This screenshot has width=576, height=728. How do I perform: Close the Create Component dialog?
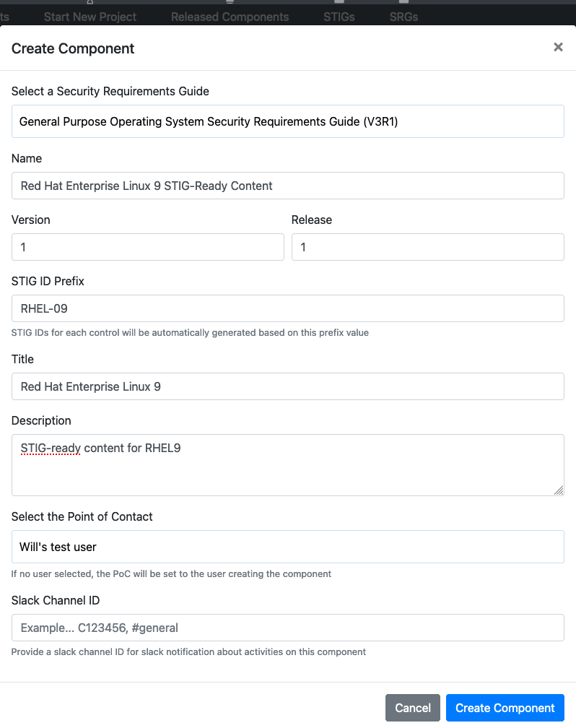pyautogui.click(x=558, y=47)
